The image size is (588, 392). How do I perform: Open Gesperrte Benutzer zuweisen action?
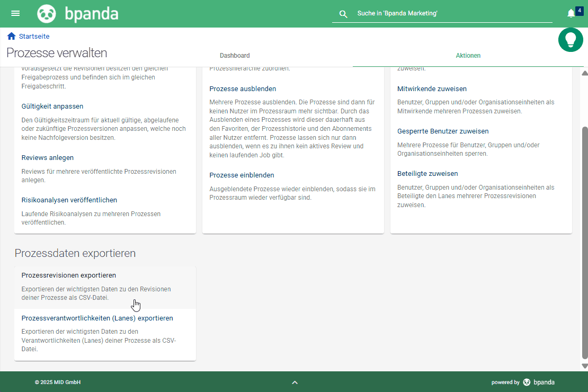443,131
